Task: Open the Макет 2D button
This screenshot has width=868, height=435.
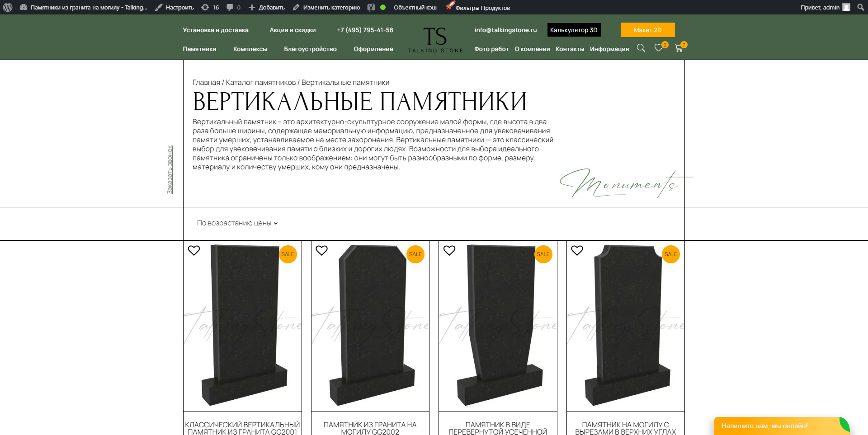Action: (647, 30)
